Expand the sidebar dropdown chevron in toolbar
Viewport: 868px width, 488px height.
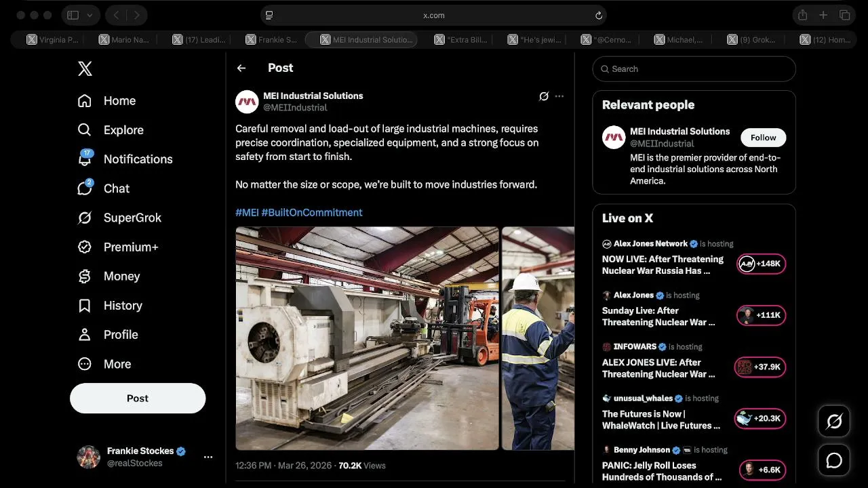90,15
